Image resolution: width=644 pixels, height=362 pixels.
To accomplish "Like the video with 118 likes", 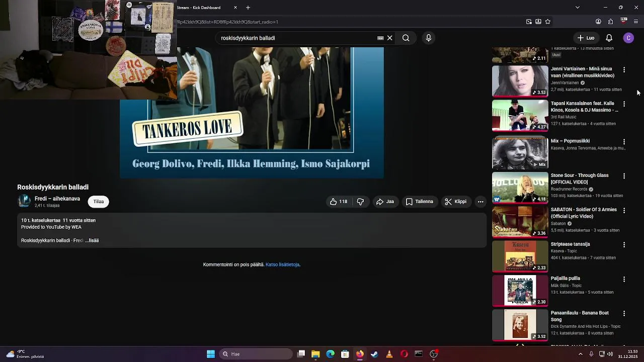I will click(x=339, y=202).
